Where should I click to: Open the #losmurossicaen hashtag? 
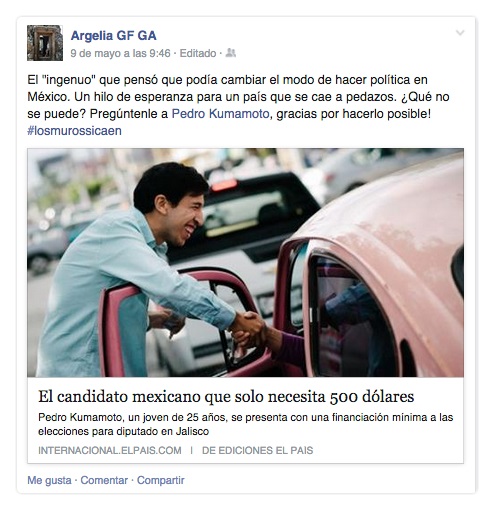tap(74, 131)
